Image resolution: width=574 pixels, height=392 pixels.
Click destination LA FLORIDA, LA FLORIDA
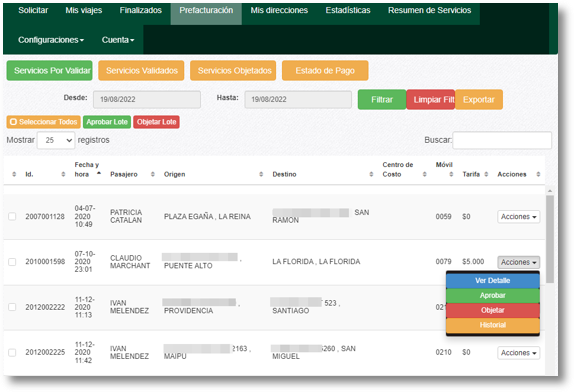pos(316,262)
